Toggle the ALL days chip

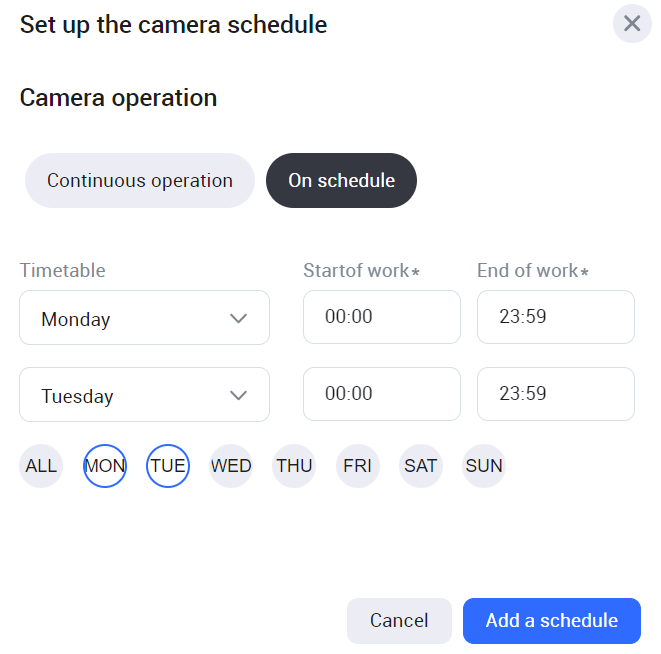coord(41,466)
